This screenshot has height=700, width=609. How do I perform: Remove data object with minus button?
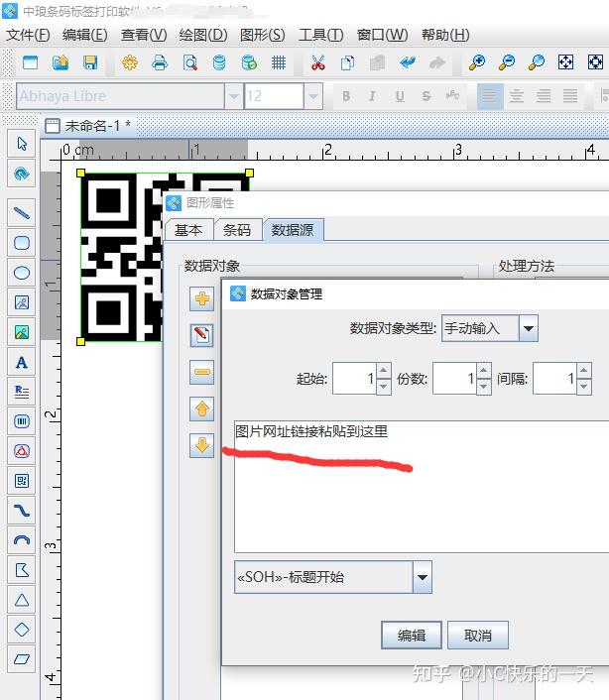pos(201,372)
